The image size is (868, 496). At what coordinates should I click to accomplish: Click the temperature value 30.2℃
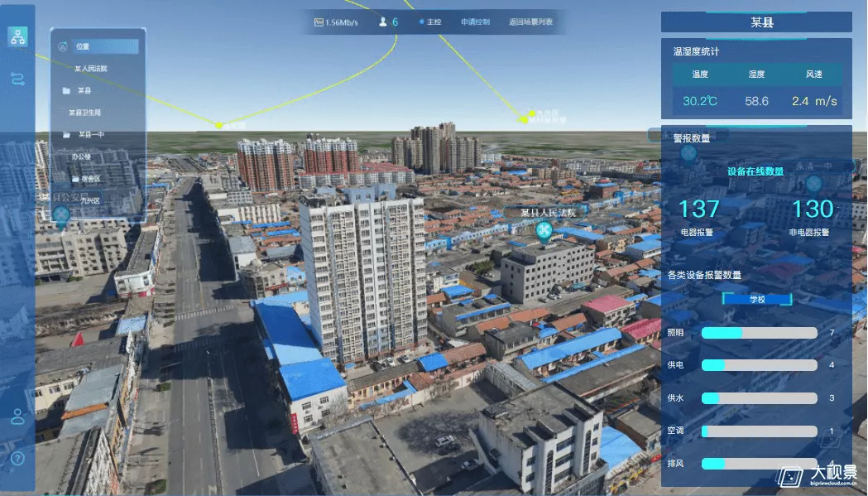(x=700, y=101)
